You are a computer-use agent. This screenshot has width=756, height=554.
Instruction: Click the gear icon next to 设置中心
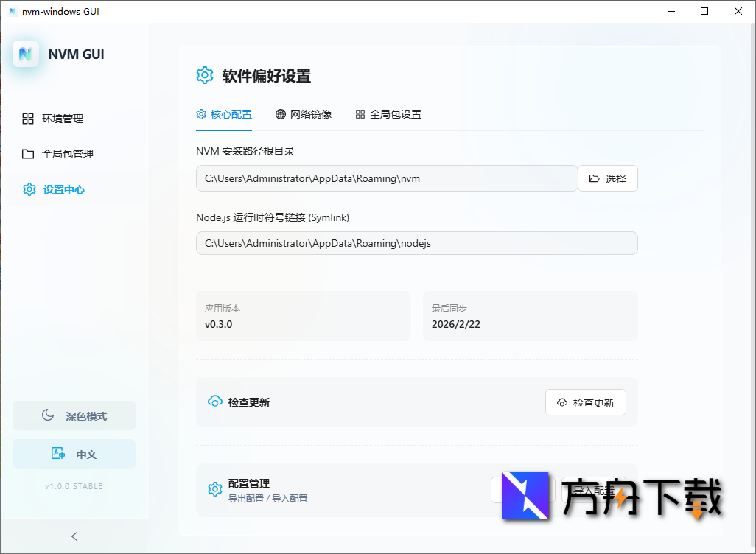29,189
